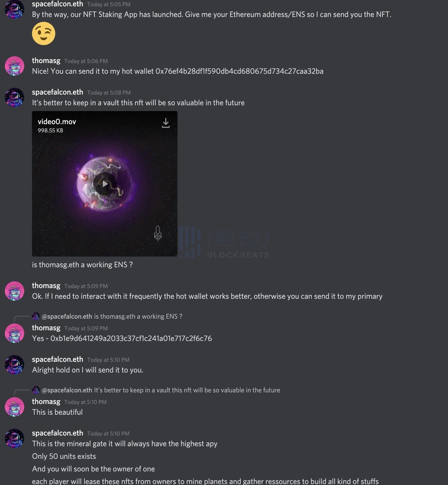Open thomasg's avatar on the hot-wallet-works-better message
The width and height of the screenshot is (448, 485).
[x=15, y=291]
